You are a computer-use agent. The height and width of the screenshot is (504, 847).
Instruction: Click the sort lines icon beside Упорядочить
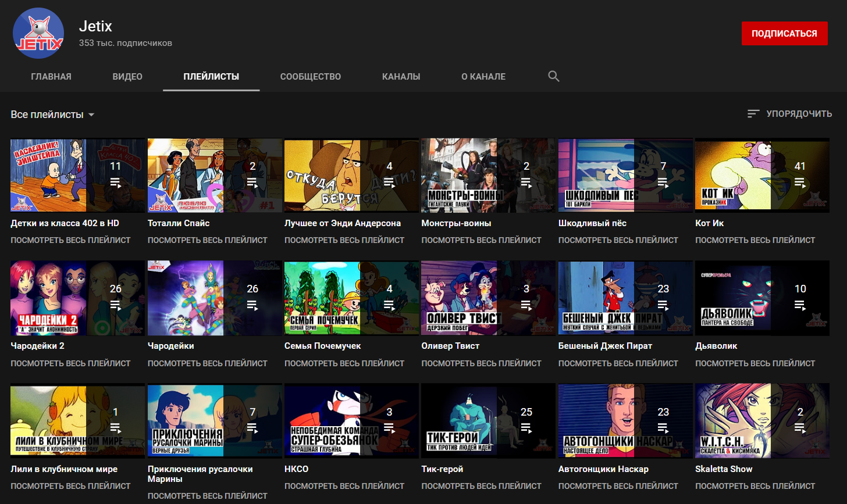[753, 114]
